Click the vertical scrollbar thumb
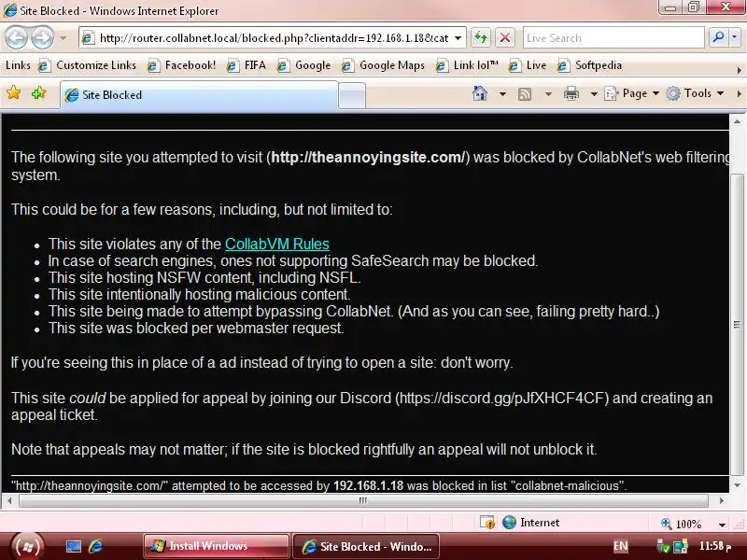 coord(738,324)
